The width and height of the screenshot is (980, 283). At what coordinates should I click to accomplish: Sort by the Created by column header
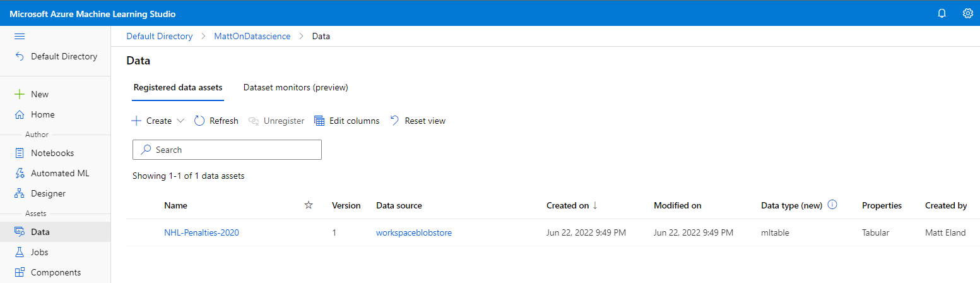946,205
